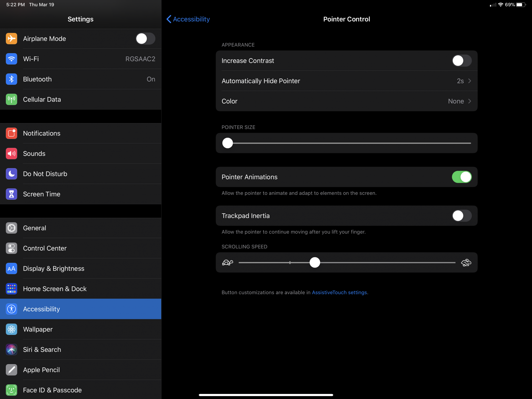This screenshot has height=399, width=532.
Task: Tap the tortoise slow-speed icon
Action: coord(227,263)
